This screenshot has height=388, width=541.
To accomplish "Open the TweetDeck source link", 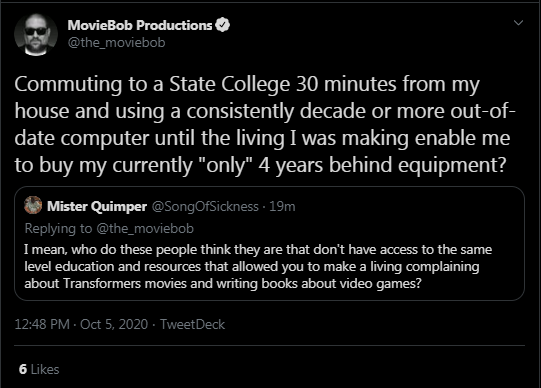I will click(192, 324).
